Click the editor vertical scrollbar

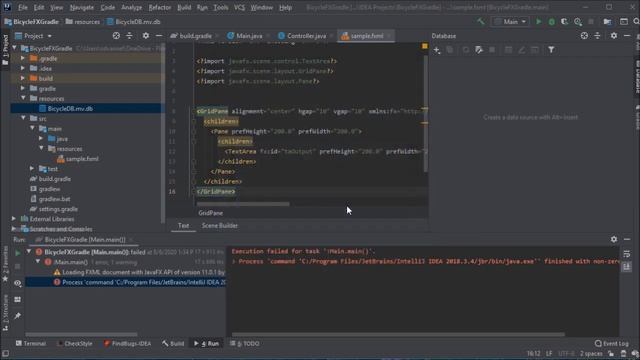tap(425, 113)
